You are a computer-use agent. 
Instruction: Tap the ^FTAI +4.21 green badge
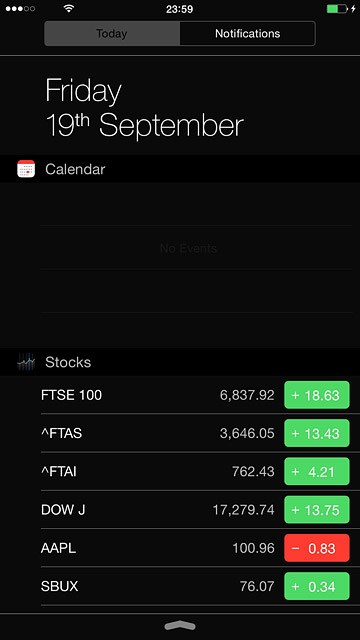317,471
